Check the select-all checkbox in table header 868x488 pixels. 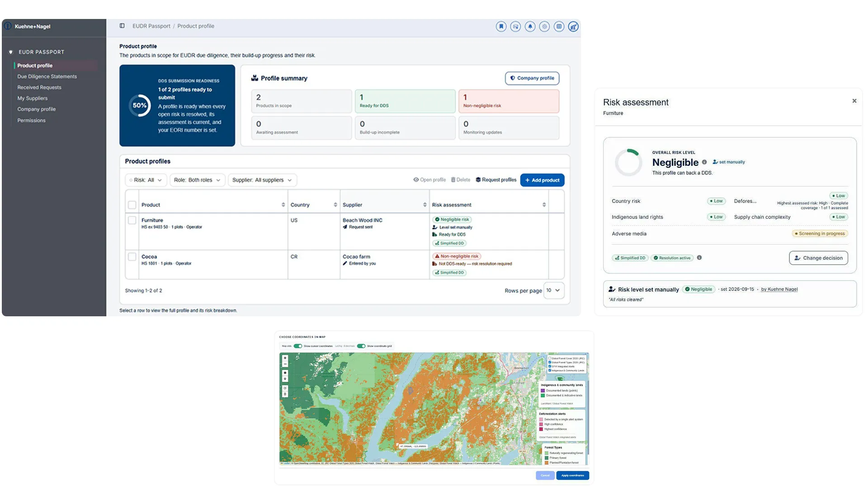point(132,205)
